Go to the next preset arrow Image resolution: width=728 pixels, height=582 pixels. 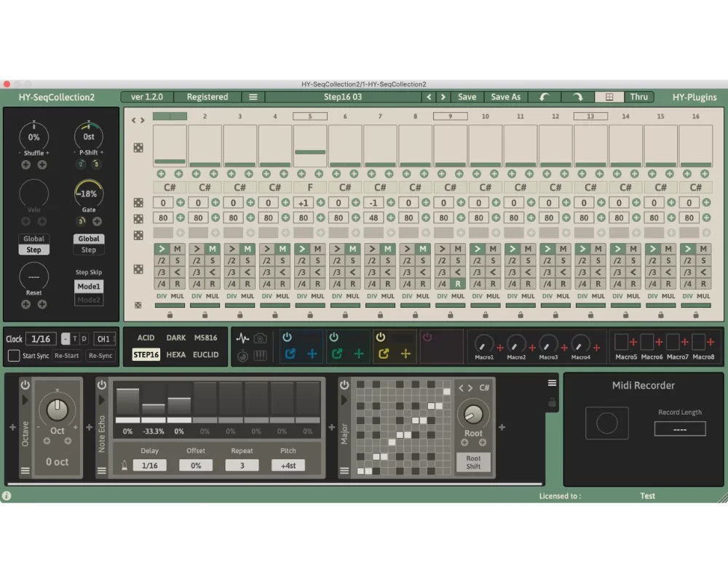(x=443, y=97)
